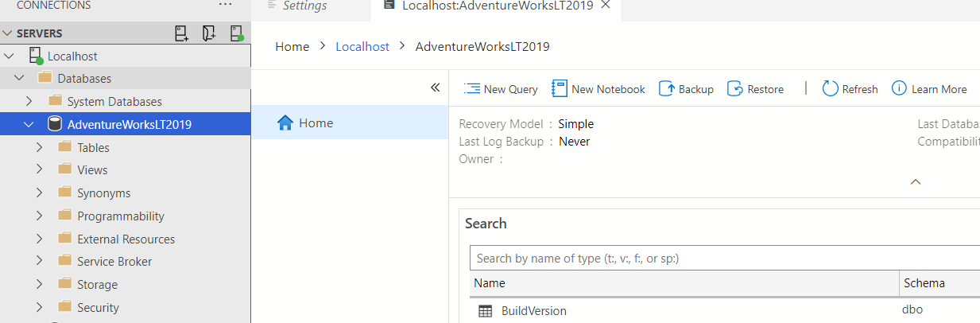Screen dimensions: 980x323
Task: Collapse the SERVERS section chevron
Action: 8,33
